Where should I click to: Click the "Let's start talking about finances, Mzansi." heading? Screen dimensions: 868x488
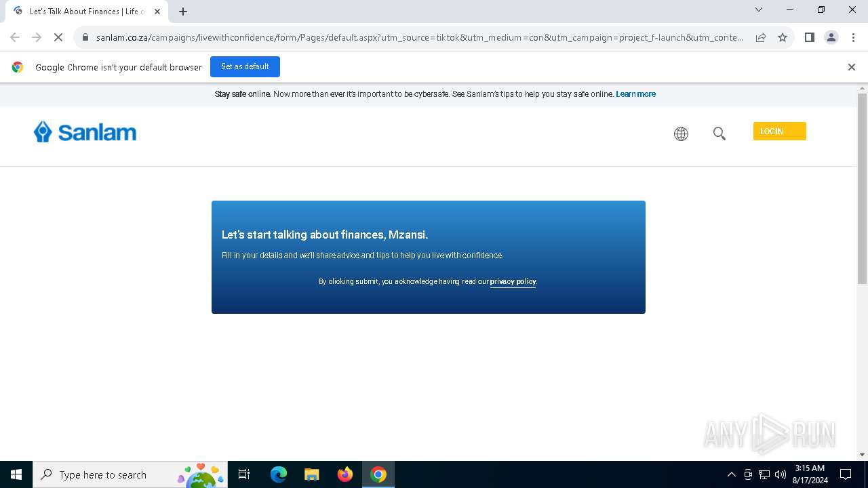point(325,235)
